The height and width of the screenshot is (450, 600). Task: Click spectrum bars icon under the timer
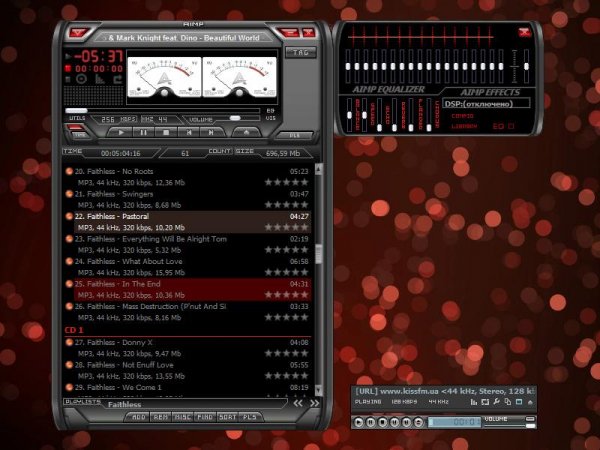click(x=99, y=79)
